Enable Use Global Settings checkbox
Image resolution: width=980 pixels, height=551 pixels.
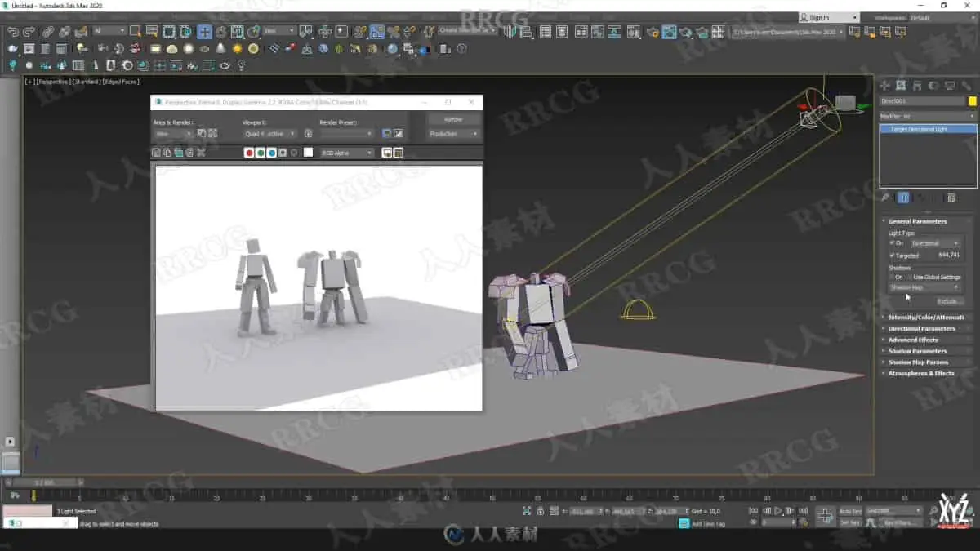coord(909,278)
